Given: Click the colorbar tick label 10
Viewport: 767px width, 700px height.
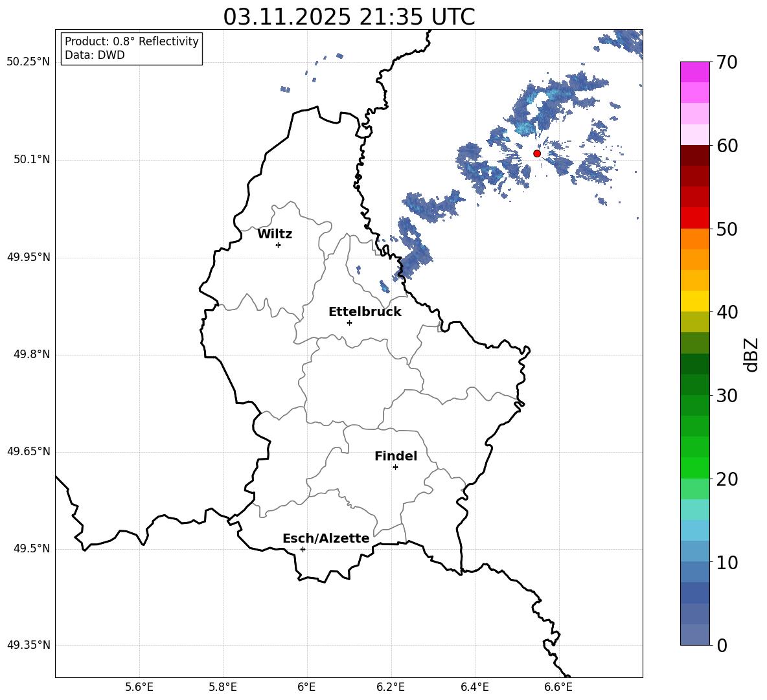Looking at the screenshot, I should click(x=727, y=562).
